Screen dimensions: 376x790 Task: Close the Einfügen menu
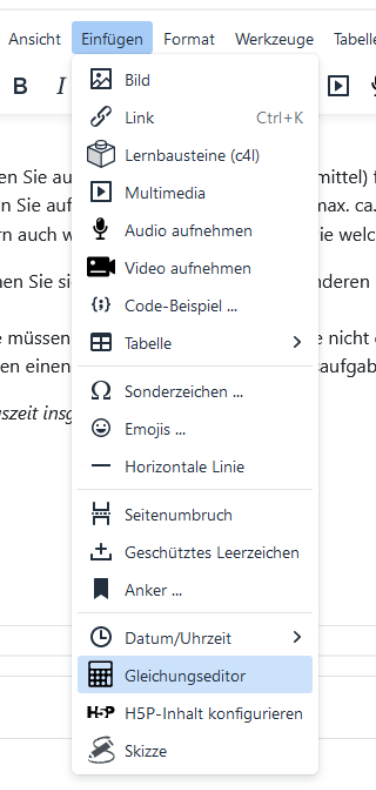(112, 39)
